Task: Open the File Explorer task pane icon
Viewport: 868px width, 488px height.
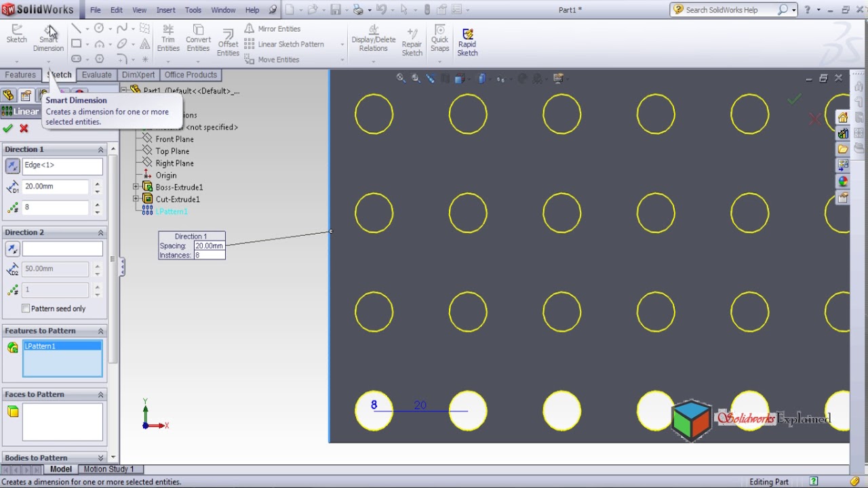Action: coord(843,149)
